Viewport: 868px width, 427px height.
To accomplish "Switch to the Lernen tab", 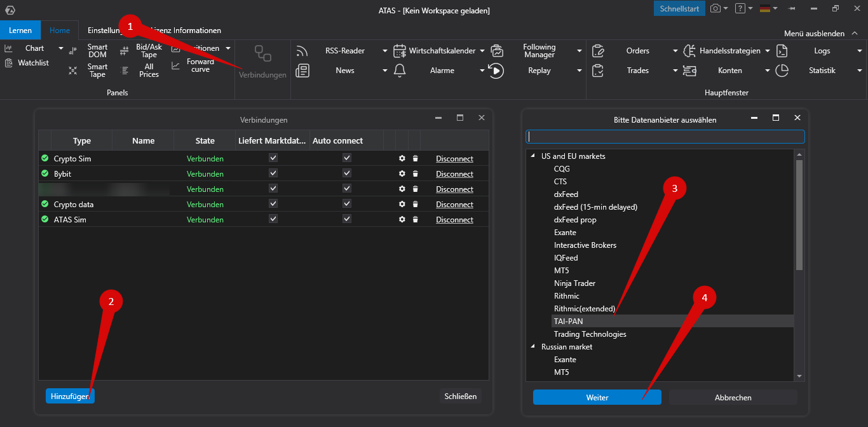I will [x=20, y=30].
